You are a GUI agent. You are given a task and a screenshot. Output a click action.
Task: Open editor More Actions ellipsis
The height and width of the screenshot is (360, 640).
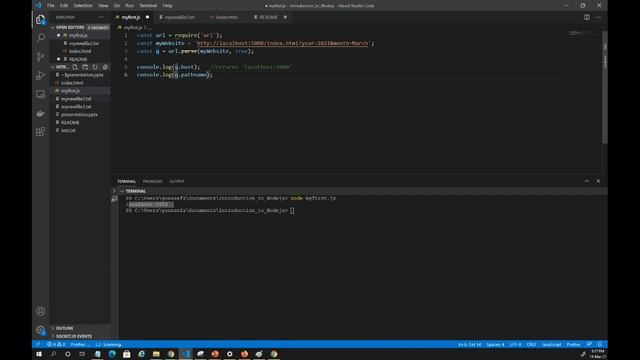pyautogui.click(x=598, y=17)
